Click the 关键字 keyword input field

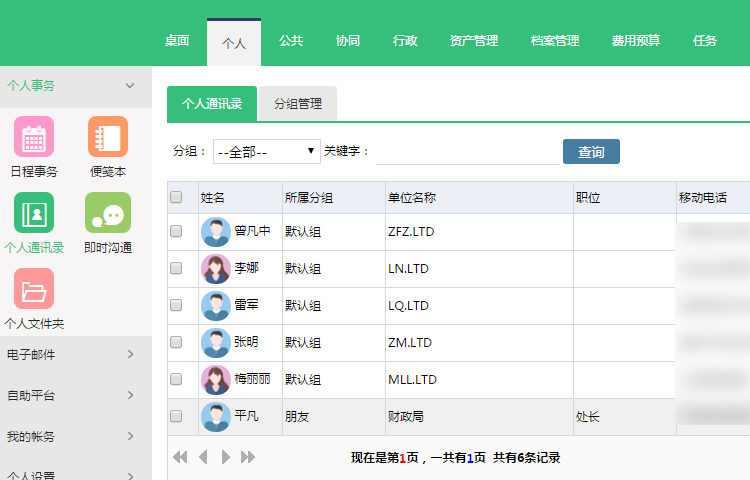click(x=465, y=152)
